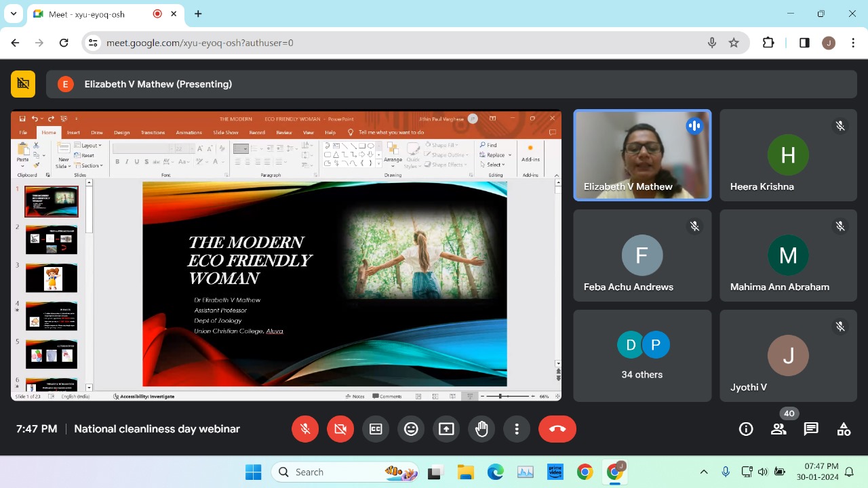
Task: Open the Shape Fill dropdown
Action: click(x=441, y=145)
